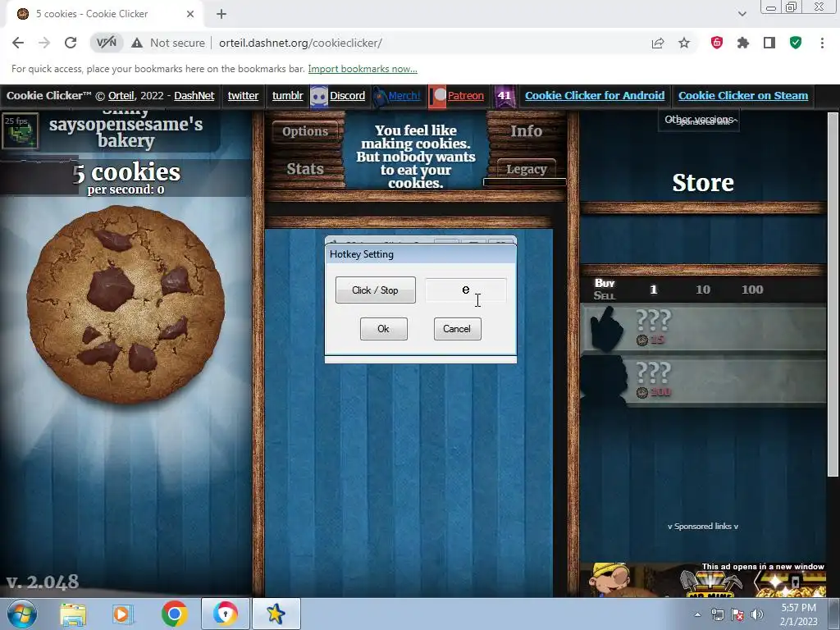Buy the cursor building priced 15
The height and width of the screenshot is (630, 840).
pyautogui.click(x=703, y=327)
